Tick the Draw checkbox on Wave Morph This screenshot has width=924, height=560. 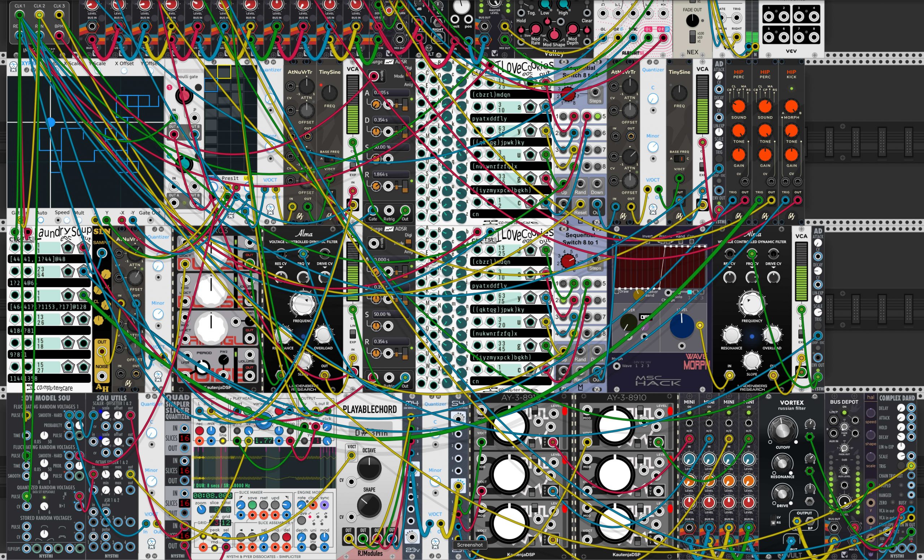617,291
